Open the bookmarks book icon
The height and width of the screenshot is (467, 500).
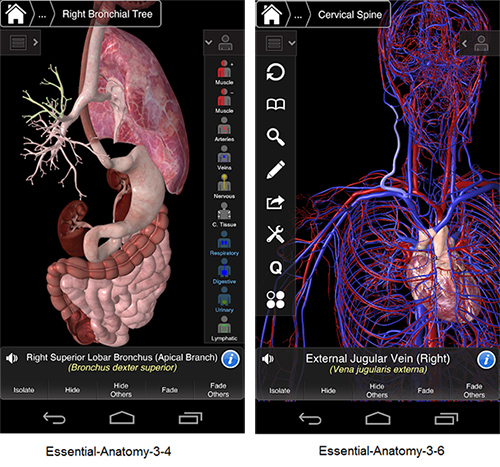275,104
